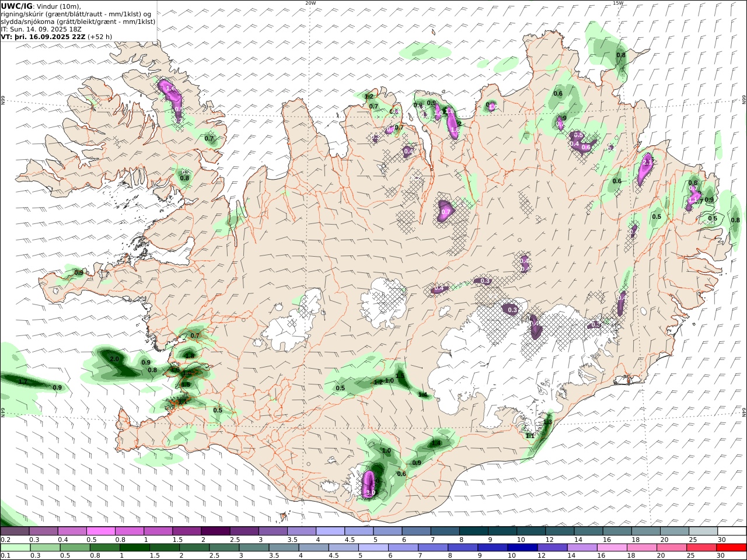
Task: Click the 0.3–0.5 swatch in the rain legend
Action: point(45,548)
